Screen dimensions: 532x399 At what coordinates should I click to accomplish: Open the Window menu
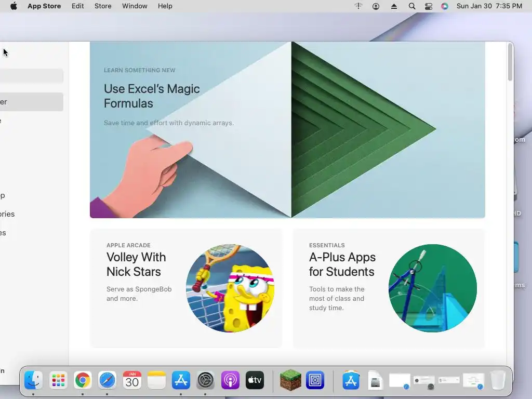tap(135, 6)
